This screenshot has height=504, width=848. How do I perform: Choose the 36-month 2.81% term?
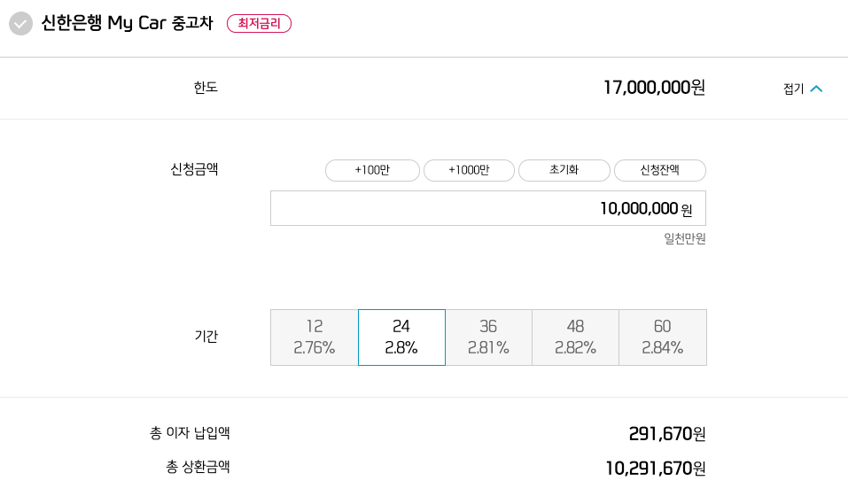click(x=488, y=337)
